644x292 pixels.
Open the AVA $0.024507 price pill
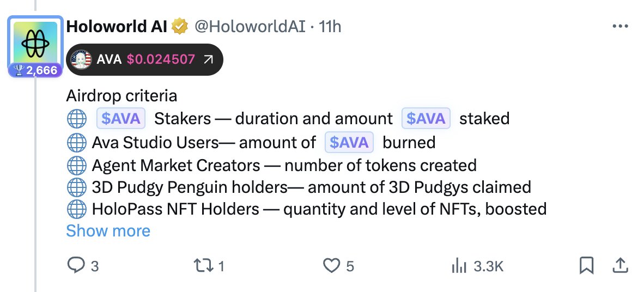coord(144,59)
